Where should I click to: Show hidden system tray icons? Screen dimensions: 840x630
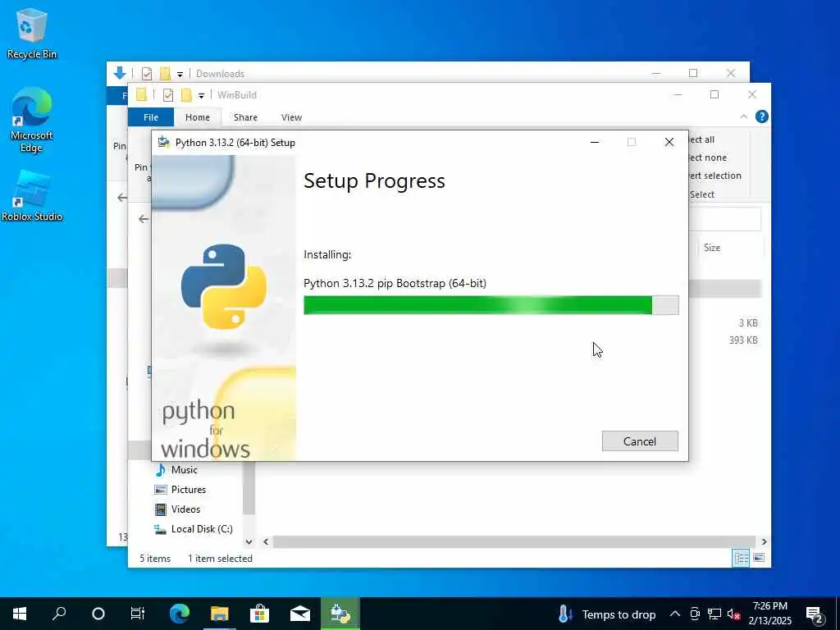pyautogui.click(x=675, y=614)
